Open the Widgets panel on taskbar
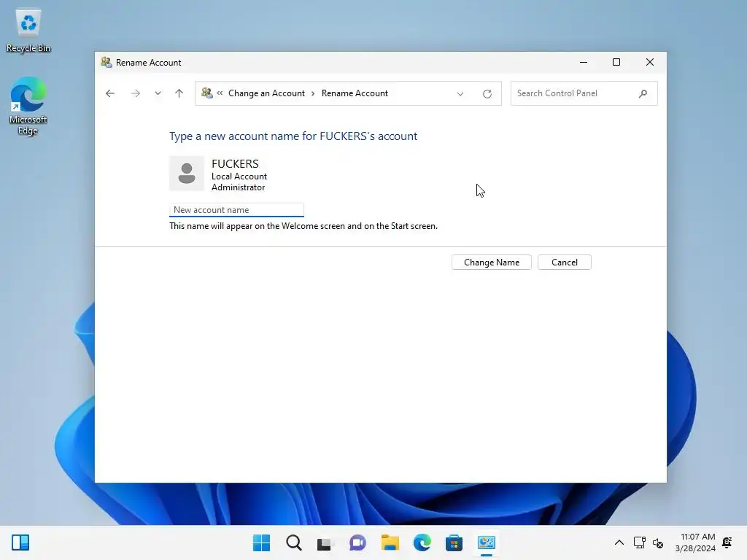747x560 pixels. coord(20,542)
